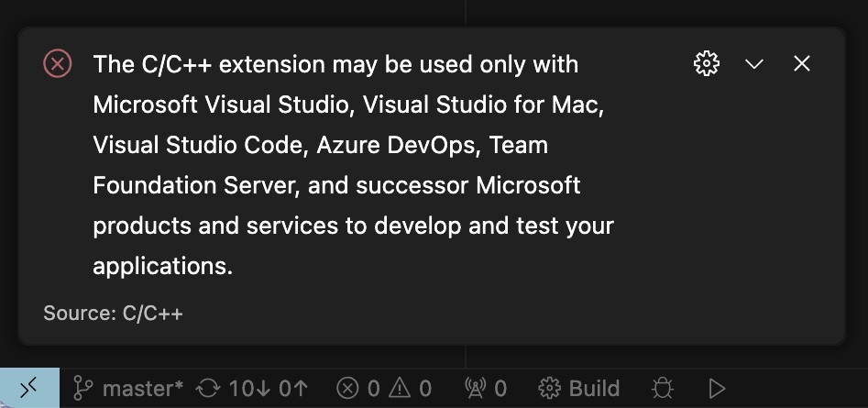Open forwarded ports via the antenna icon
868x408 pixels.
(477, 389)
